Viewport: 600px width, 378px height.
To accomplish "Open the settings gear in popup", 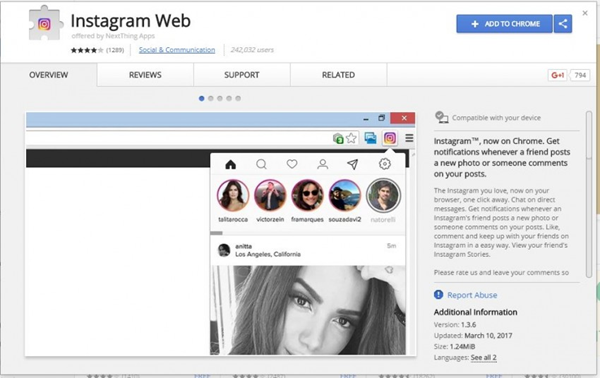I will (385, 164).
